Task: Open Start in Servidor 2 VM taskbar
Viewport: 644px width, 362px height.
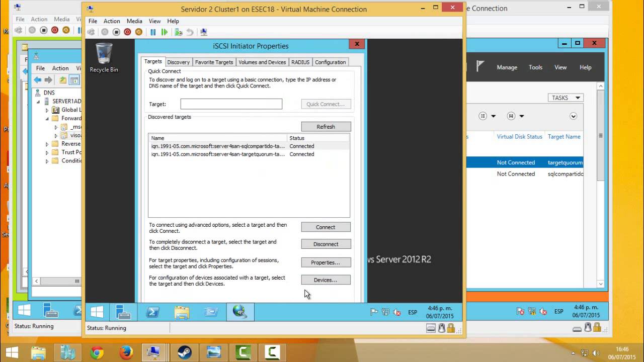Action: pyautogui.click(x=97, y=312)
